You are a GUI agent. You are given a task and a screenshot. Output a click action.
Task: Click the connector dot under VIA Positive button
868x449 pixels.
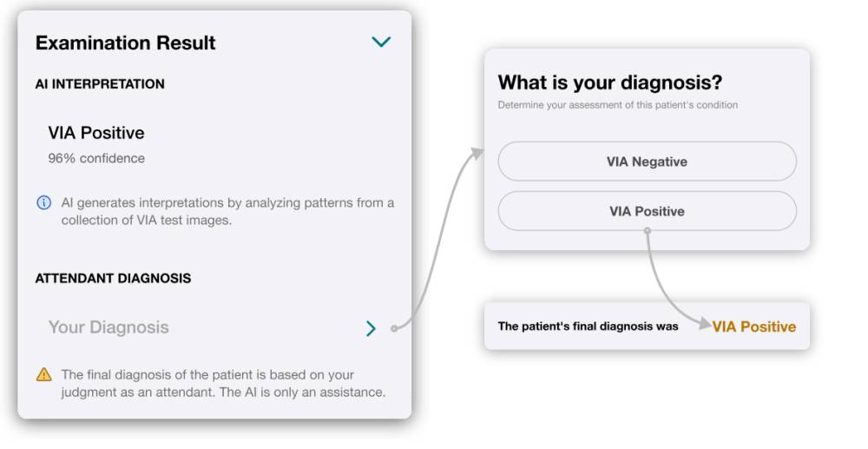pos(648,231)
